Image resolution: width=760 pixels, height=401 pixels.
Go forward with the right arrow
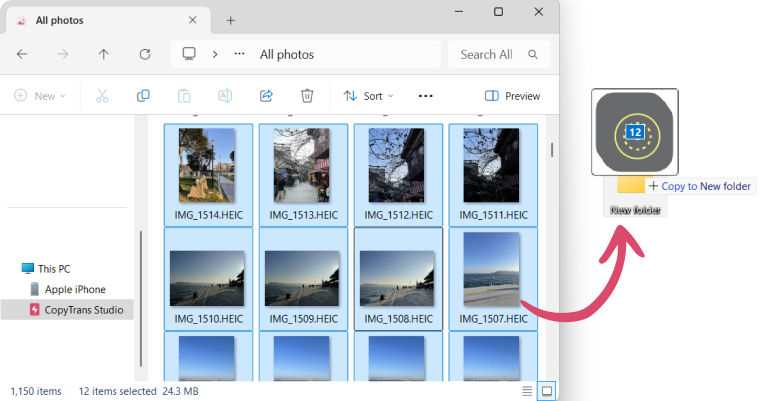pyautogui.click(x=63, y=54)
